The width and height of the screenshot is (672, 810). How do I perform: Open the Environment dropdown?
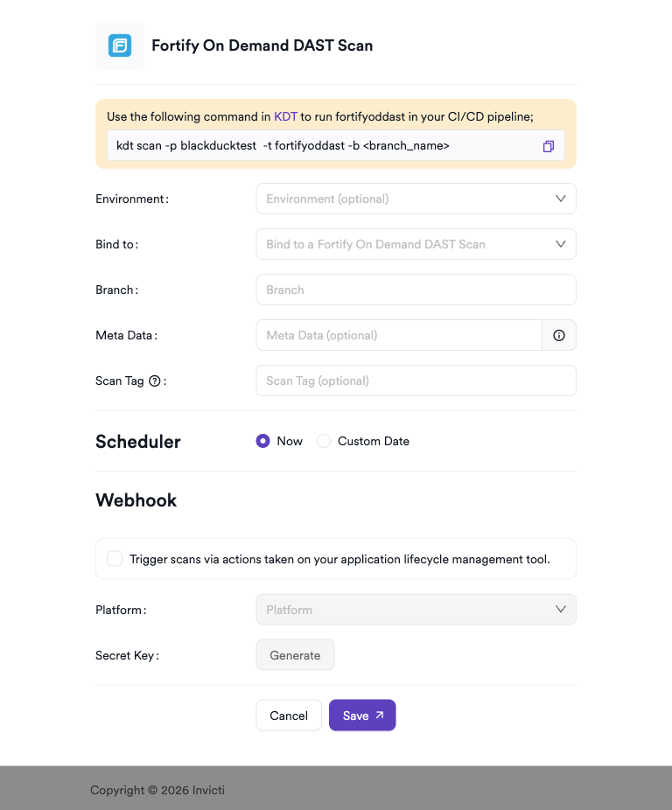coord(416,199)
